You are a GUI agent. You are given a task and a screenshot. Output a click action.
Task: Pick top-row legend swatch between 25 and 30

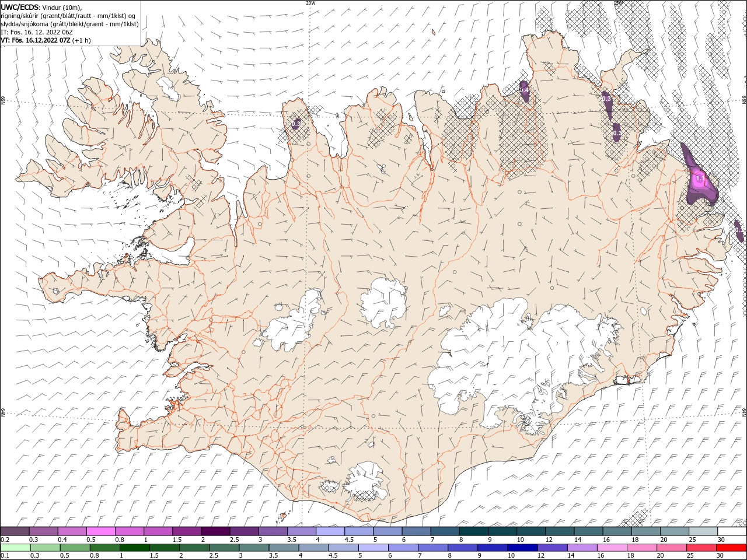703,531
